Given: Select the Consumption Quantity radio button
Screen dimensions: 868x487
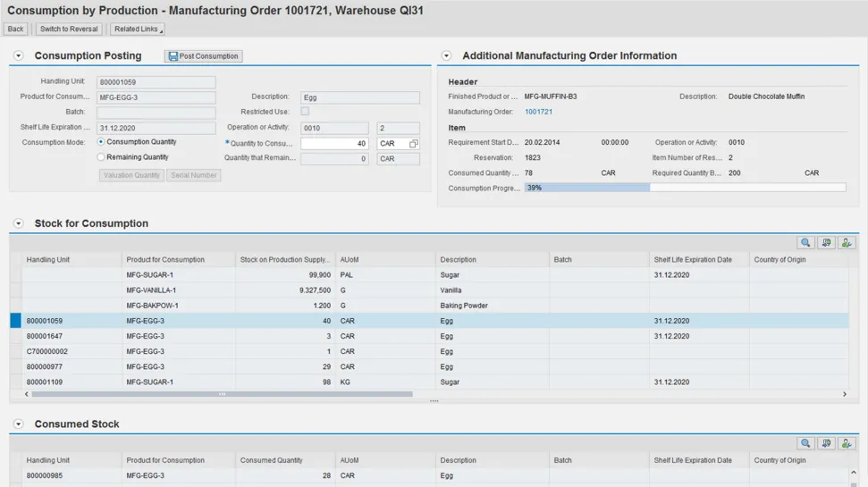Looking at the screenshot, I should click(x=101, y=142).
